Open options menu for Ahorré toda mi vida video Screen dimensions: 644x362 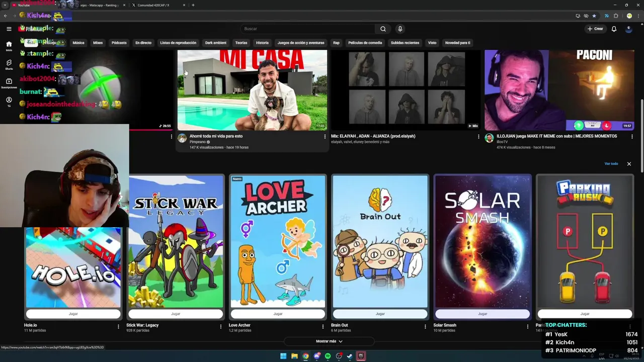click(x=325, y=136)
